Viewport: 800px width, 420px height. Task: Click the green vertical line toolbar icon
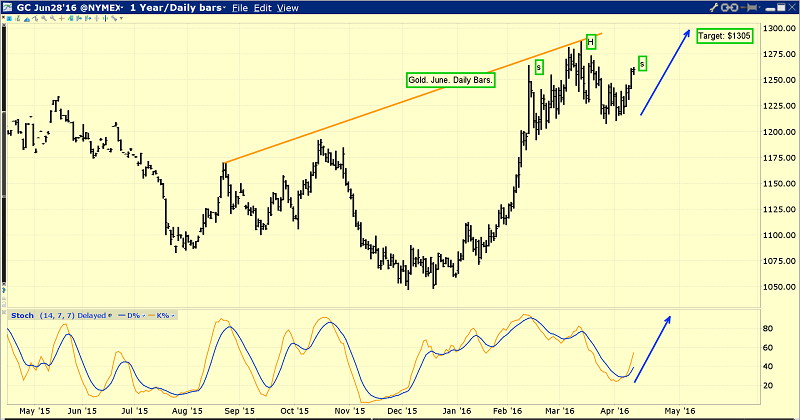(105, 18)
